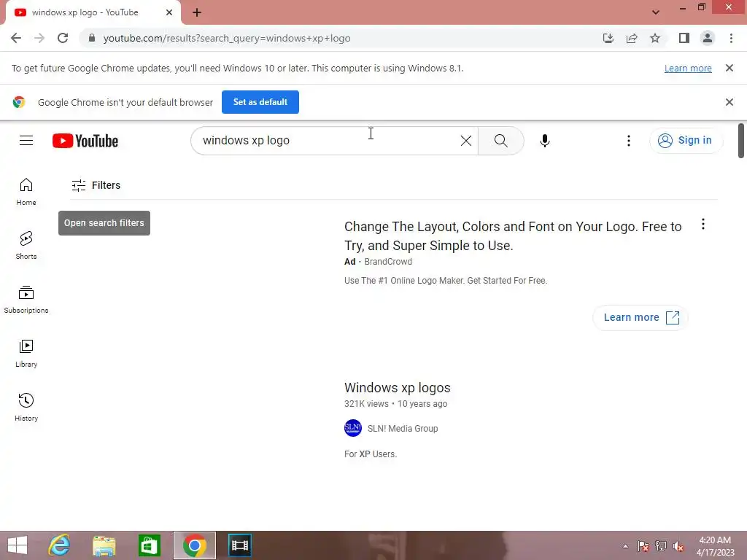The image size is (747, 560).
Task: Go back in browser
Action: click(16, 38)
